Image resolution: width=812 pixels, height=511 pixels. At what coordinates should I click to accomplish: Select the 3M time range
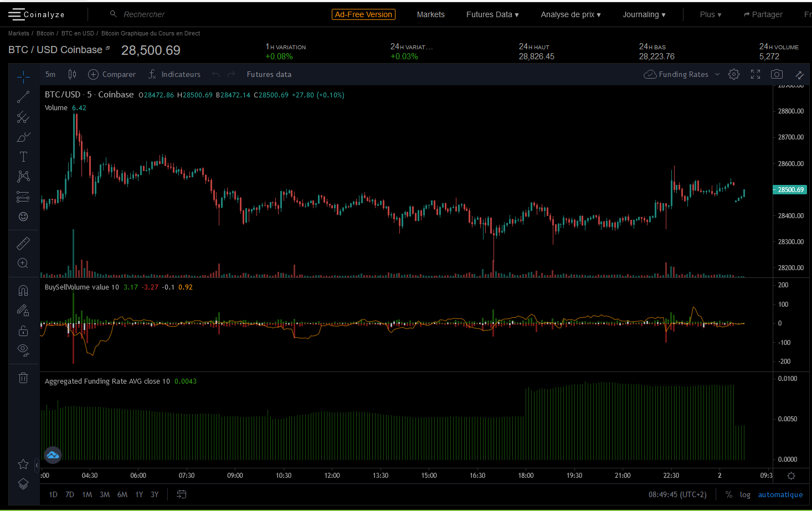coord(105,494)
